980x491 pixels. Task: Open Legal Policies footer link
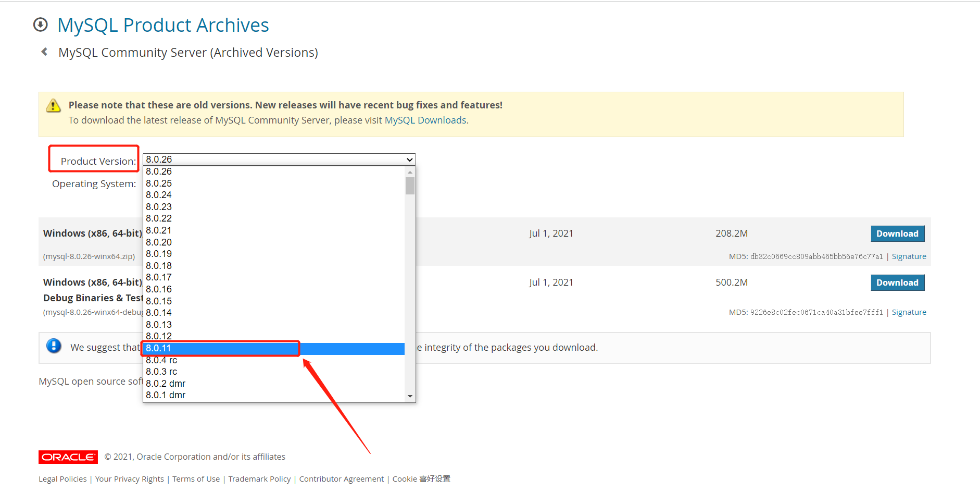pyautogui.click(x=62, y=479)
